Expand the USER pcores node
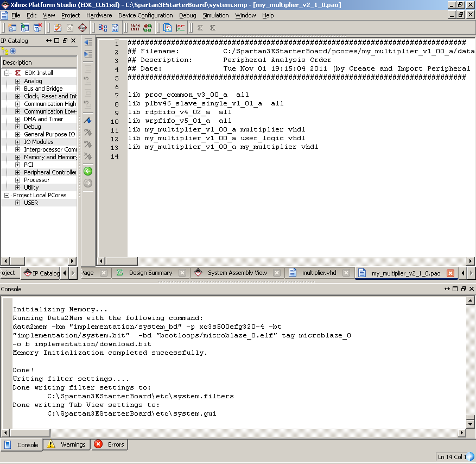The image size is (476, 464). click(17, 203)
